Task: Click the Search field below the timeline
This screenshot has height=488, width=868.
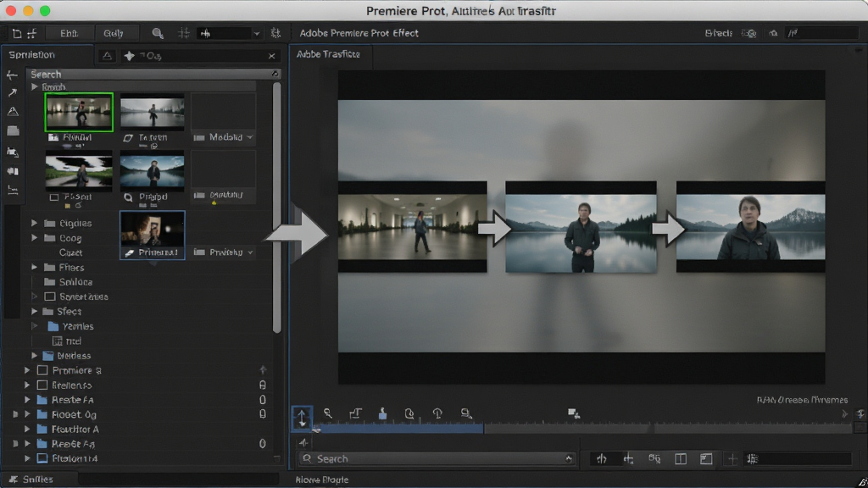Action: pyautogui.click(x=437, y=458)
